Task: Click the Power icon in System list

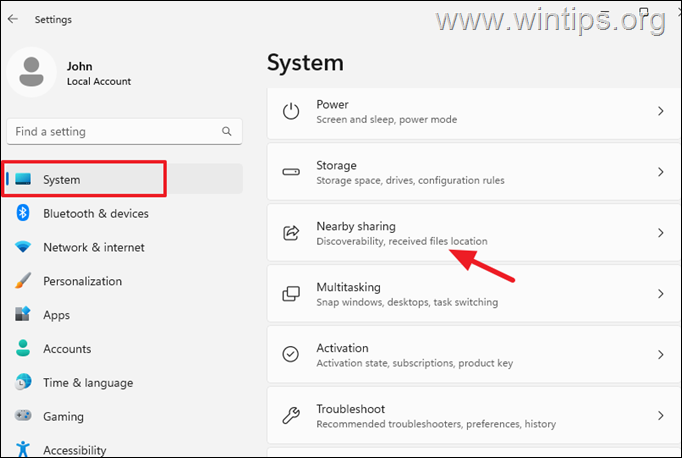Action: click(x=291, y=111)
